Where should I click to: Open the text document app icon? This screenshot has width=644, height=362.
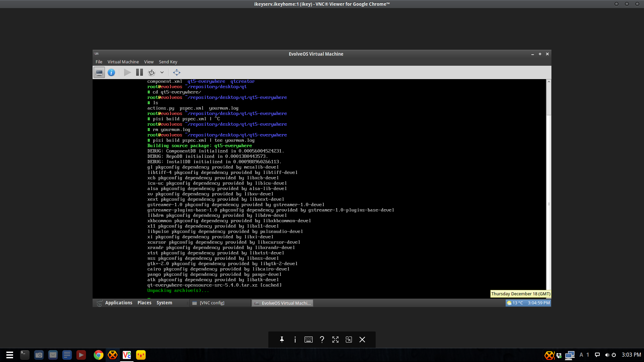67,355
